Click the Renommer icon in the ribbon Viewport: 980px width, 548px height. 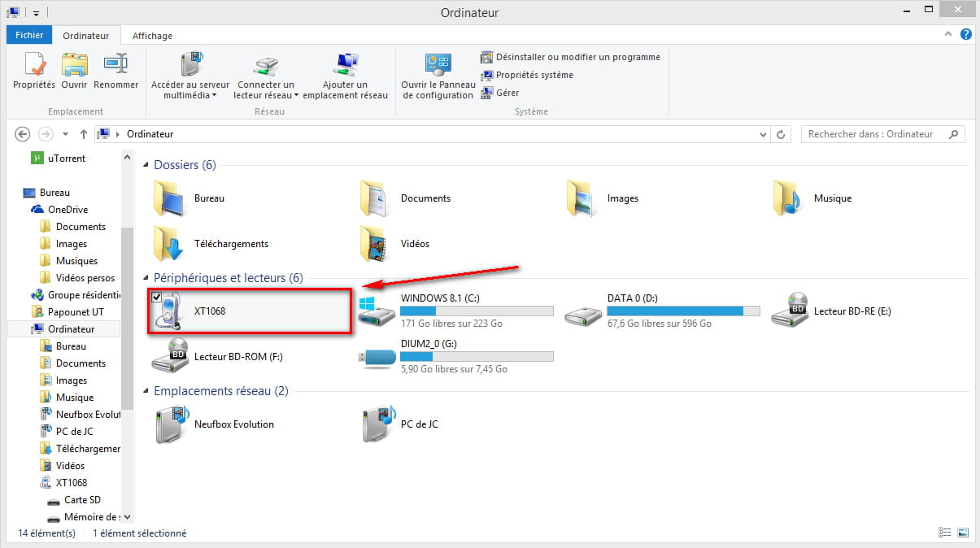[x=115, y=64]
